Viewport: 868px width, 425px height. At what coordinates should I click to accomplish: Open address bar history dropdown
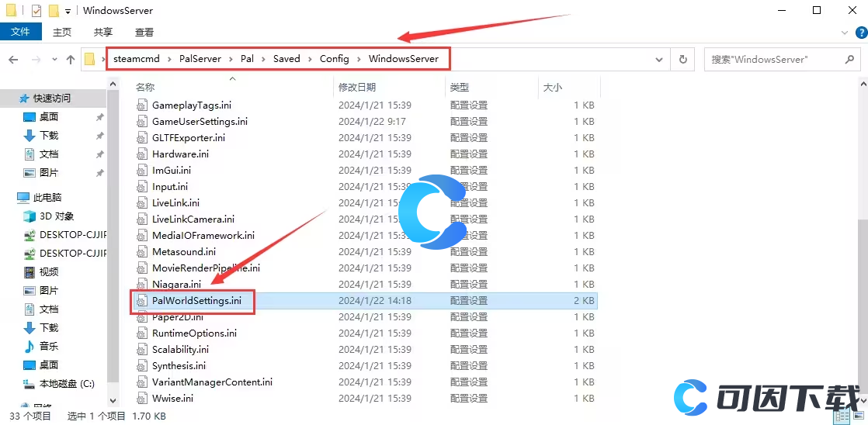[658, 60]
